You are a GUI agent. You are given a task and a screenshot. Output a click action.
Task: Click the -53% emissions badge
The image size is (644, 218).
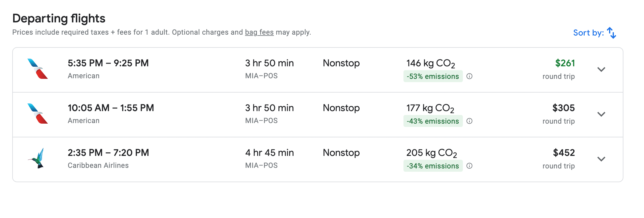coord(433,76)
